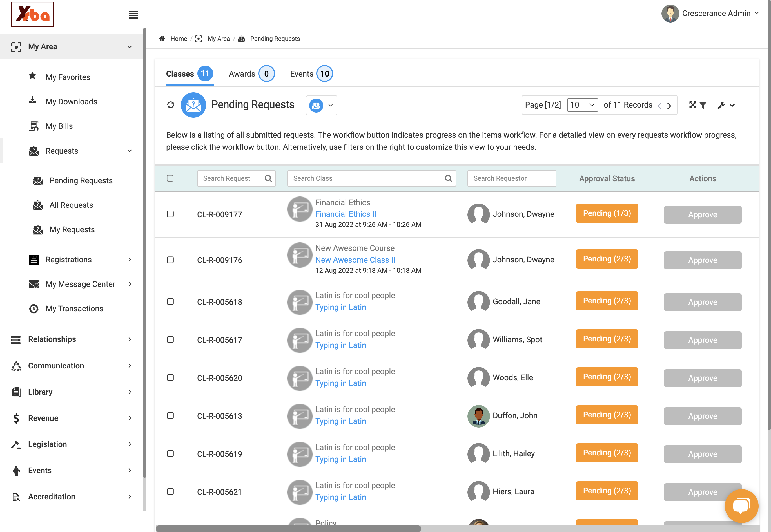This screenshot has width=771, height=532.
Task: Open My Downloads in sidebar
Action: [x=71, y=101]
